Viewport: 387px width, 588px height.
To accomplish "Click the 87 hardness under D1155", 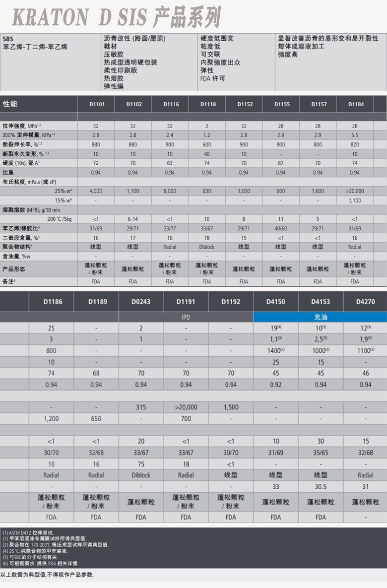I will [x=280, y=163].
